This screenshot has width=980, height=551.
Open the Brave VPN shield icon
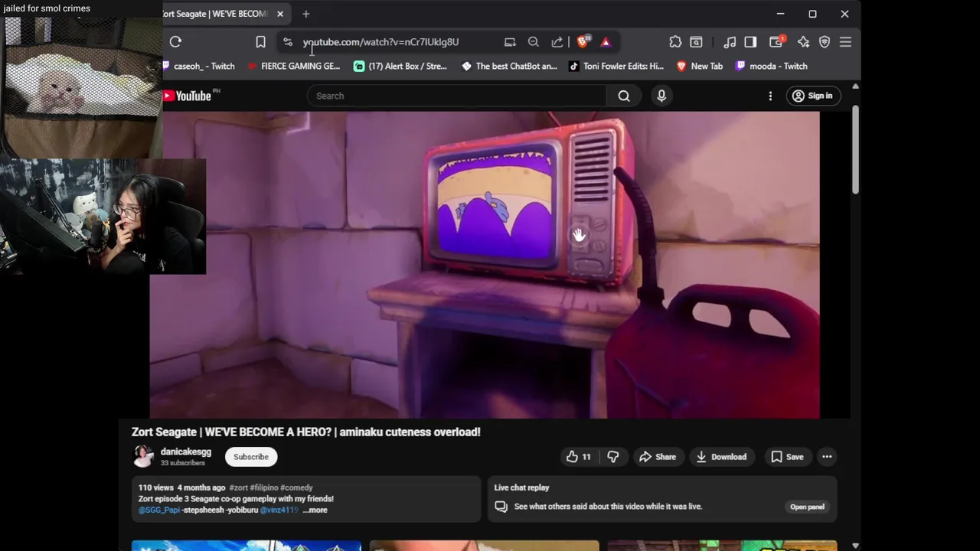click(x=825, y=42)
